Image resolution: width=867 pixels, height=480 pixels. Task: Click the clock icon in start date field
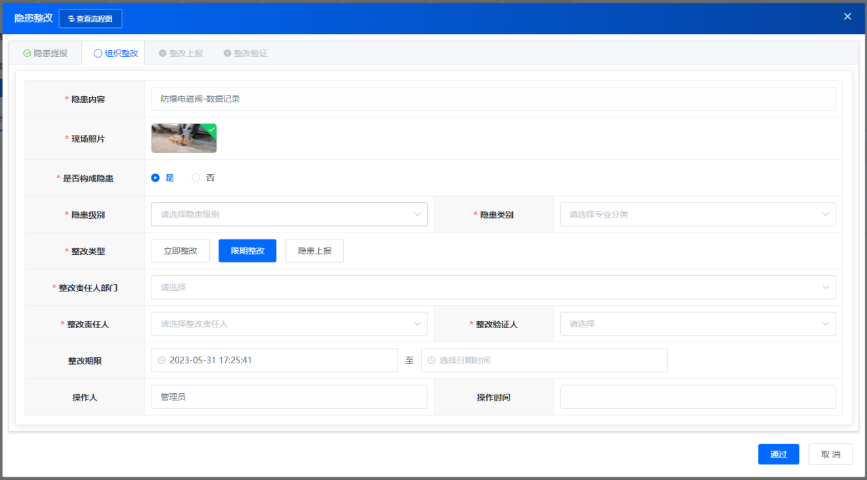point(161,360)
